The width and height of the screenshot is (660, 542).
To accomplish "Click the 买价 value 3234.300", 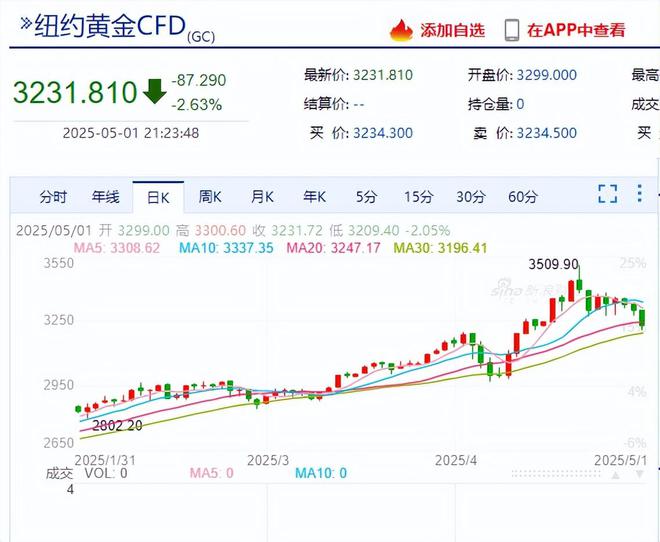I will pyautogui.click(x=383, y=133).
